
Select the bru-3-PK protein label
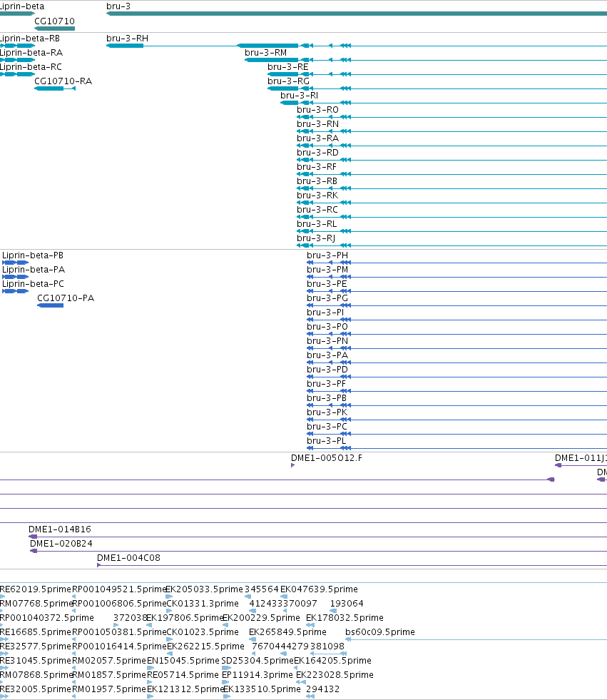point(327,412)
